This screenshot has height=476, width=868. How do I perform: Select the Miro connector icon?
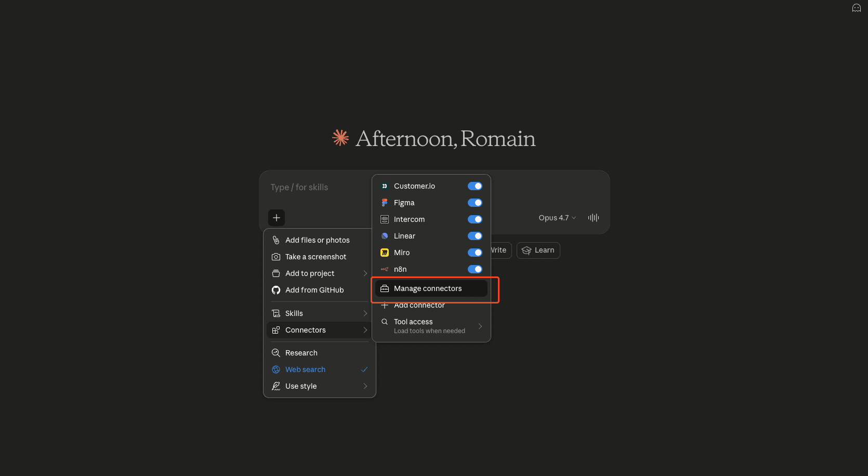click(x=384, y=252)
